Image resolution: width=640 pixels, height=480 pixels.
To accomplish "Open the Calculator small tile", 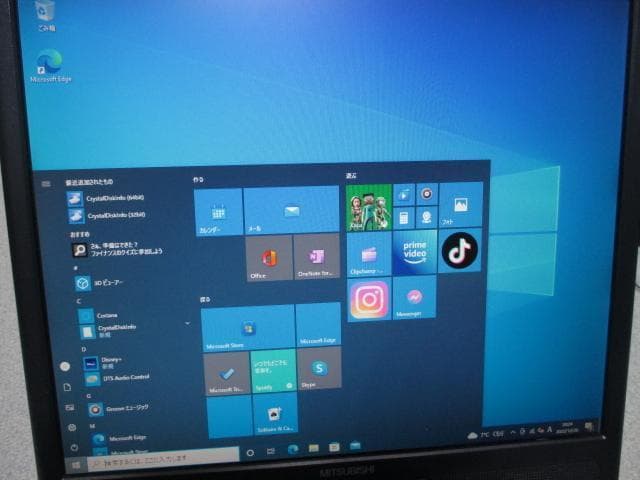I will point(404,218).
